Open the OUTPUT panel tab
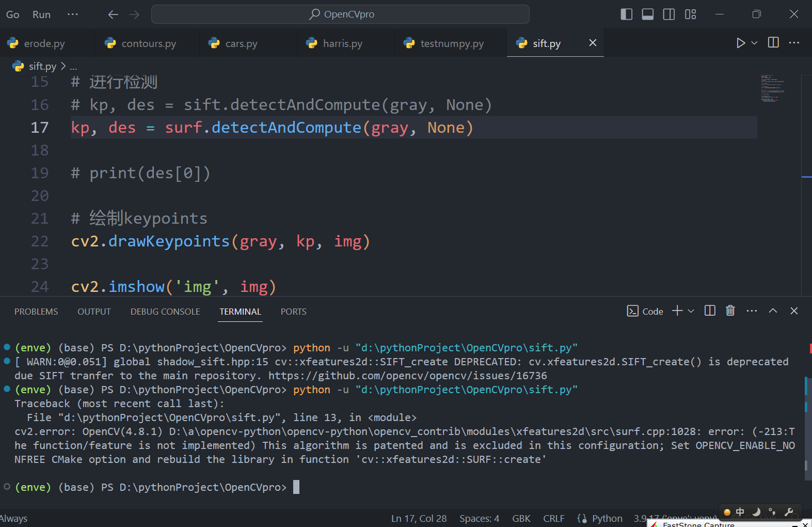 pyautogui.click(x=94, y=312)
